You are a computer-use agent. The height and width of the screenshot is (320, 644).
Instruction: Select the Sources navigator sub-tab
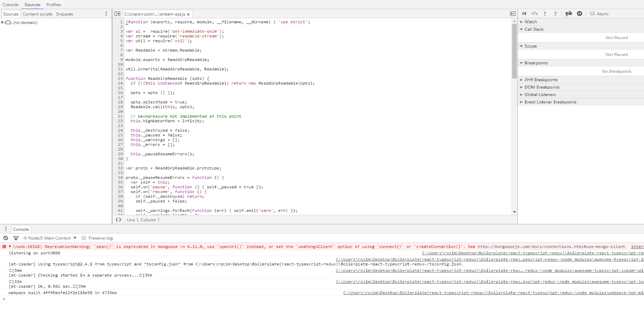(11, 14)
